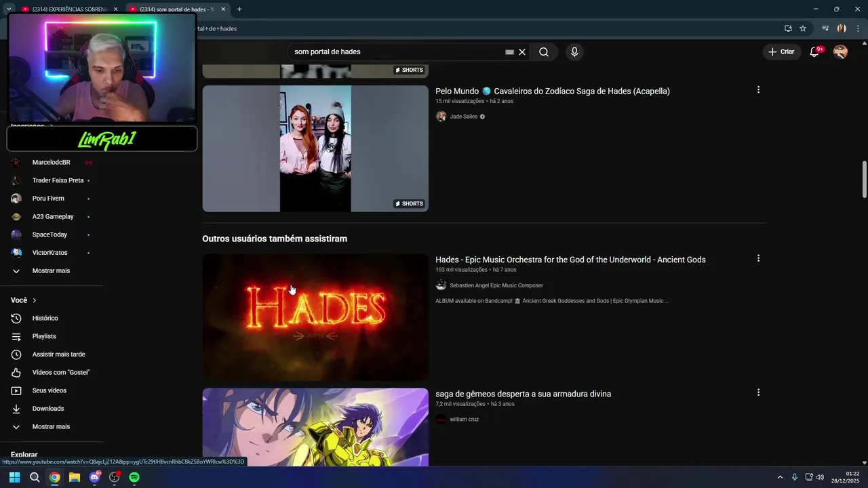Open options for saga de gêmeos video
The image size is (868, 488).
pyautogui.click(x=758, y=392)
